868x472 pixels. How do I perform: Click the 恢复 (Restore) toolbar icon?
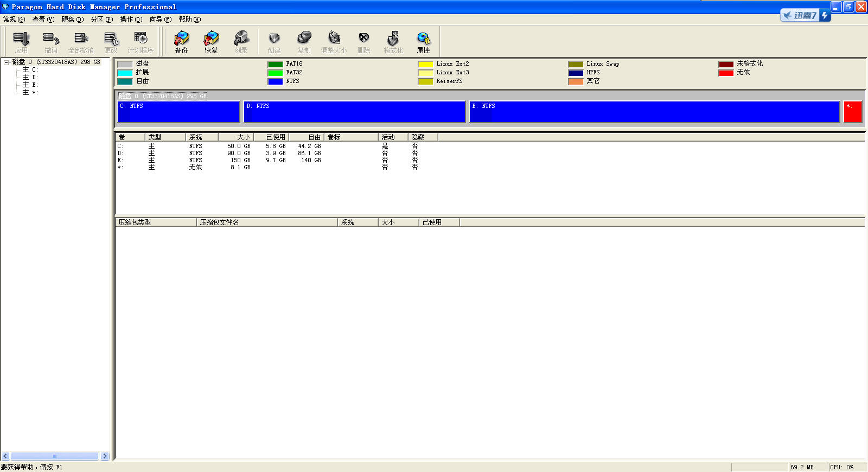pos(211,41)
